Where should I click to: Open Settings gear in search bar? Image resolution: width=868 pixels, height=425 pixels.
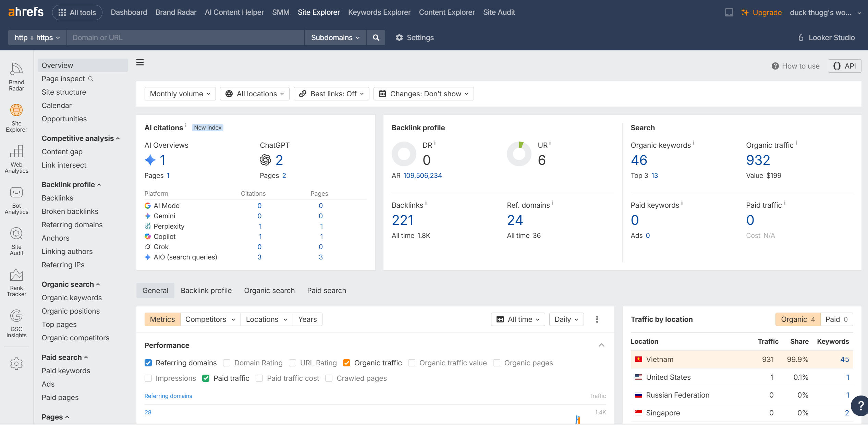[415, 37]
